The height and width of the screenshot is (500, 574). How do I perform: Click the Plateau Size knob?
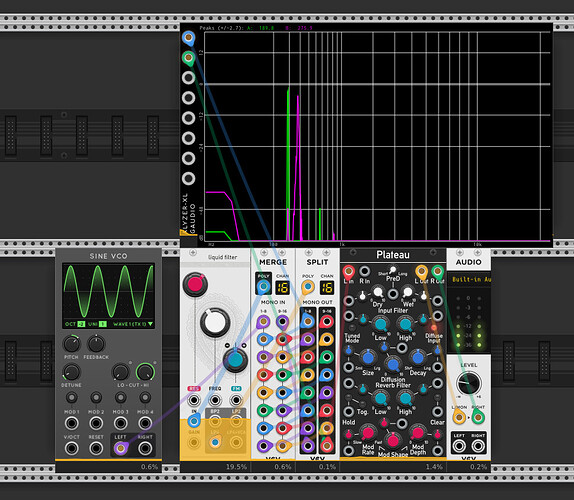tap(368, 358)
